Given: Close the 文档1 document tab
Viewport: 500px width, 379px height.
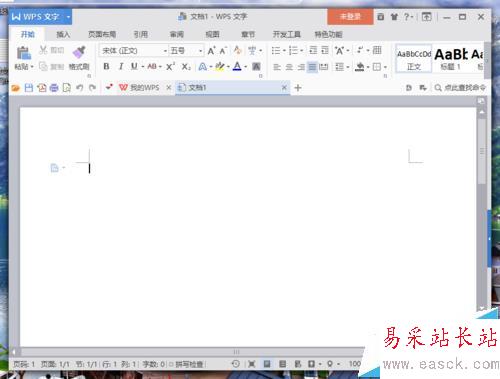Looking at the screenshot, I should click(284, 88).
